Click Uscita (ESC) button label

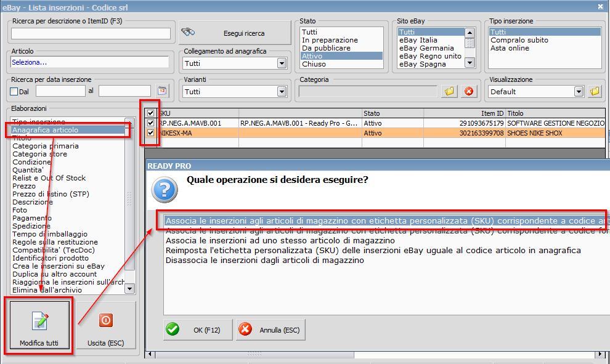point(105,343)
